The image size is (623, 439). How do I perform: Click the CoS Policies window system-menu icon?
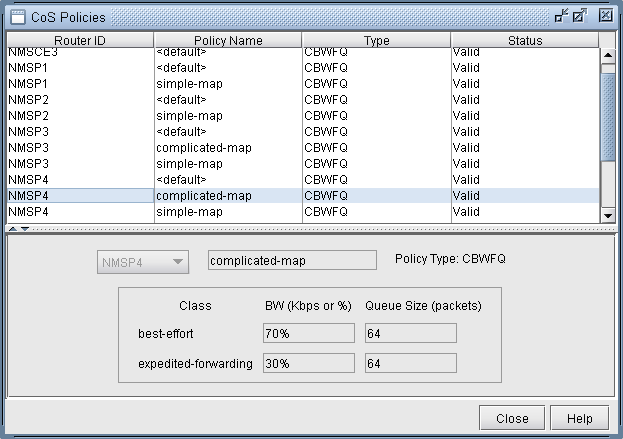[16, 15]
